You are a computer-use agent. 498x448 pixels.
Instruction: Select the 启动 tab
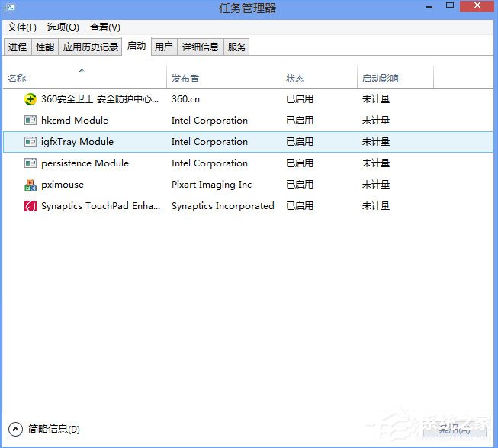tap(137, 46)
